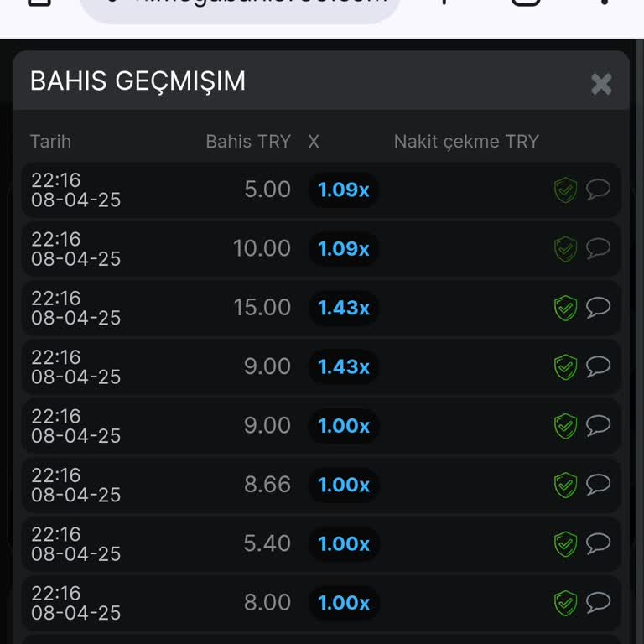The height and width of the screenshot is (644, 644).
Task: Click the Nakit çekme TRY column header
Action: tap(466, 142)
